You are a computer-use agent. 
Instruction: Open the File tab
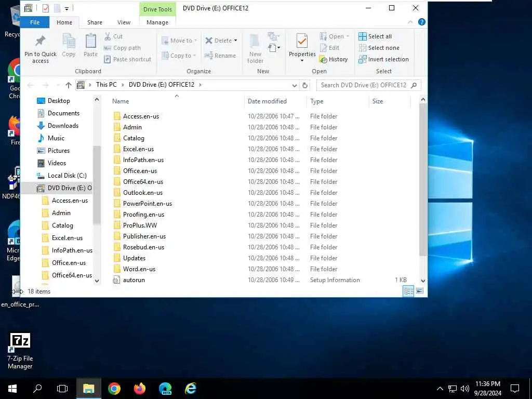35,22
